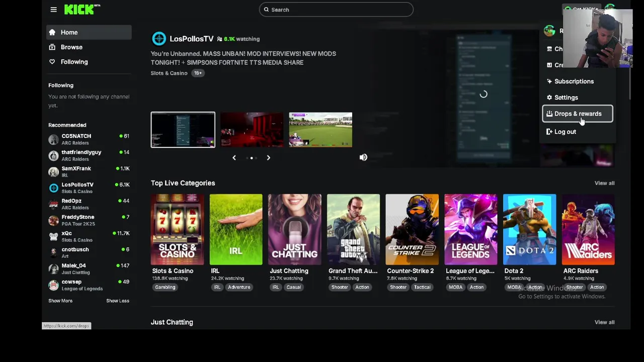Toggle the stream volume speaker icon
The height and width of the screenshot is (362, 644).
pos(363,157)
